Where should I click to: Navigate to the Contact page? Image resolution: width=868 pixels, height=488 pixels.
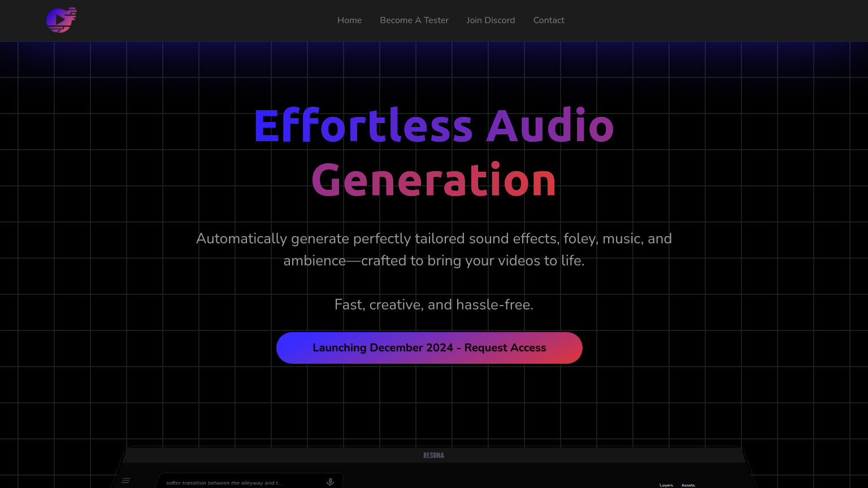(548, 20)
